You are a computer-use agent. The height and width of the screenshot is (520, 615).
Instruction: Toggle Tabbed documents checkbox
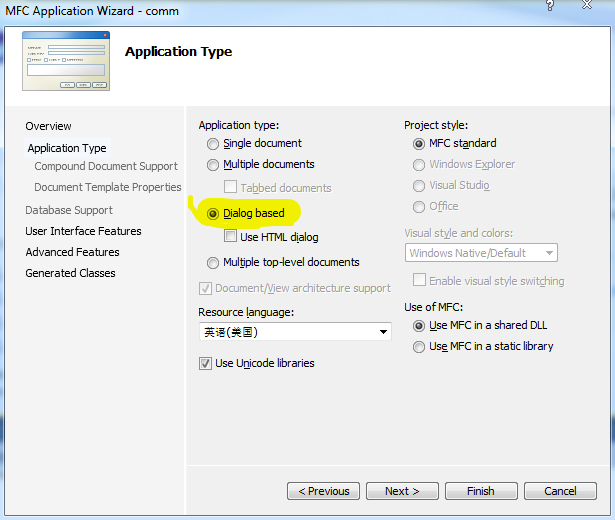pos(230,187)
